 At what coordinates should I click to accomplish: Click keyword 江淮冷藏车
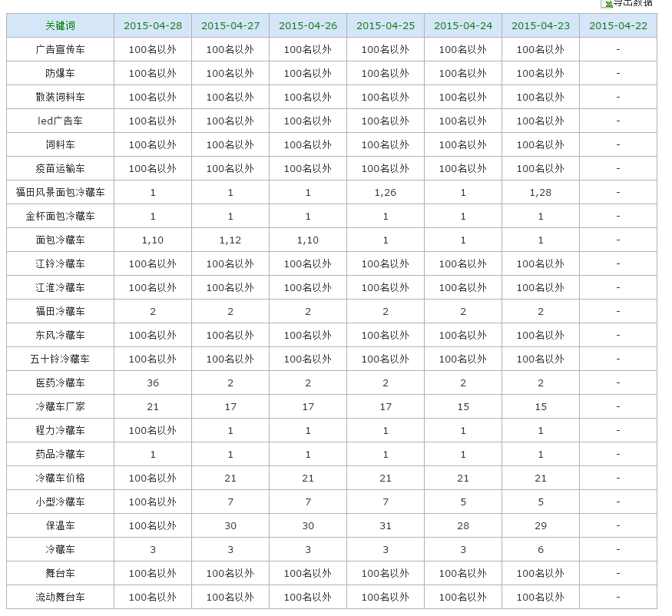click(x=61, y=287)
